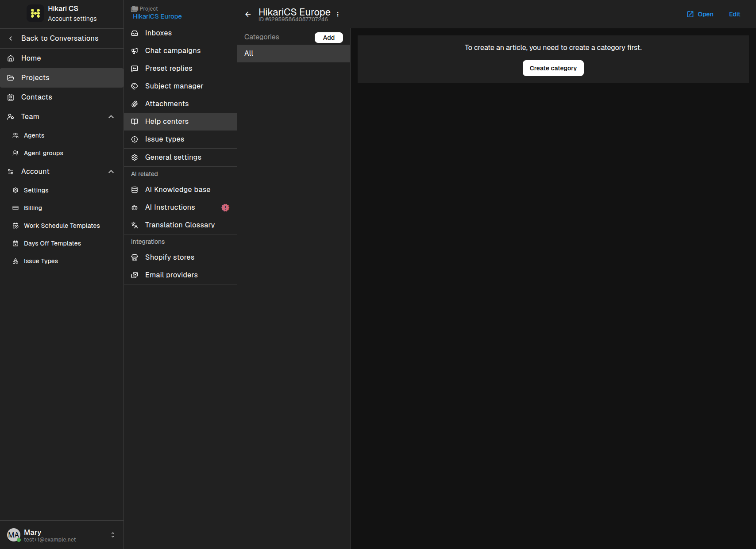Click the Agent groups people icon
This screenshot has width=756, height=549.
(15, 153)
